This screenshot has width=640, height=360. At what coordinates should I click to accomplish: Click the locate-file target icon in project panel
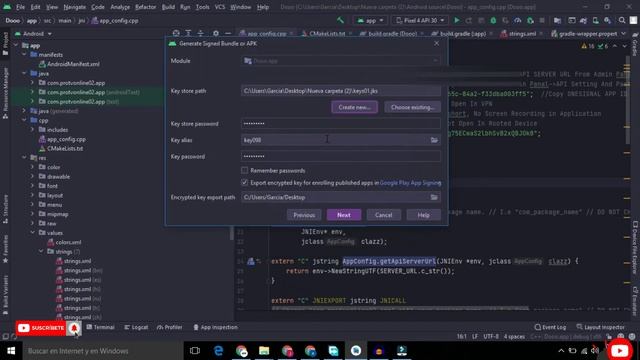pyautogui.click(x=176, y=33)
